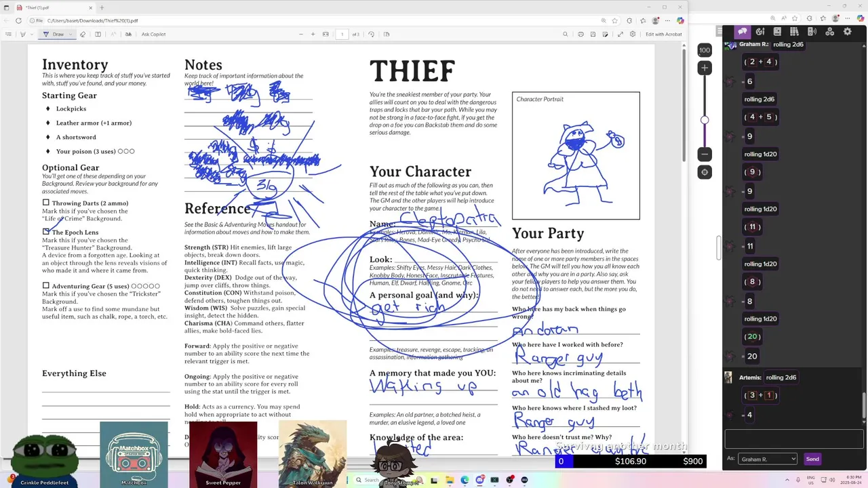
Task: Open PDF viewer settings gear
Action: [633, 34]
